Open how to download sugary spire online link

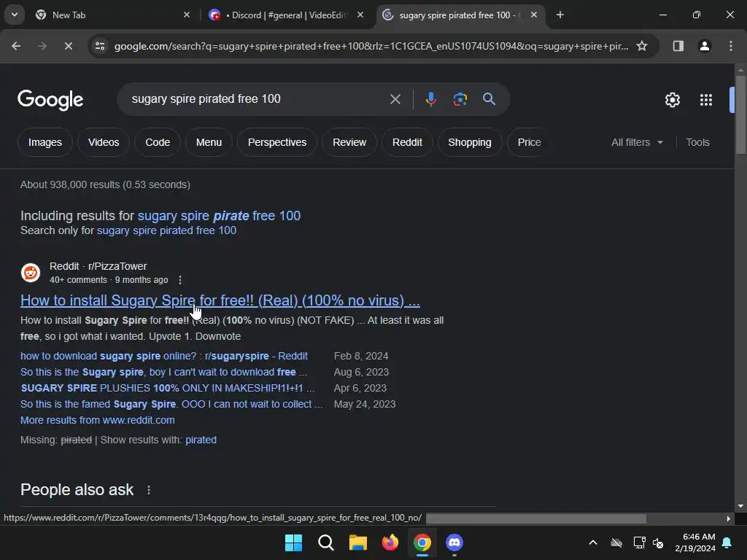pyautogui.click(x=164, y=356)
